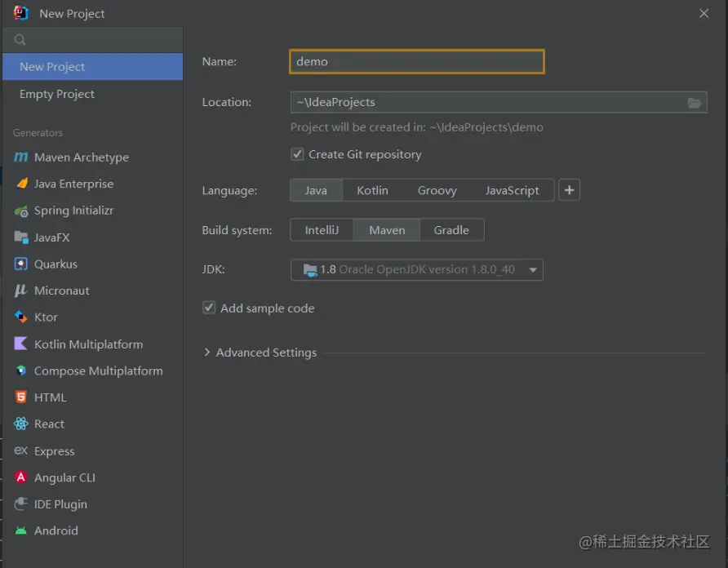The height and width of the screenshot is (568, 728).
Task: Click the Angular CLI icon
Action: (21, 477)
